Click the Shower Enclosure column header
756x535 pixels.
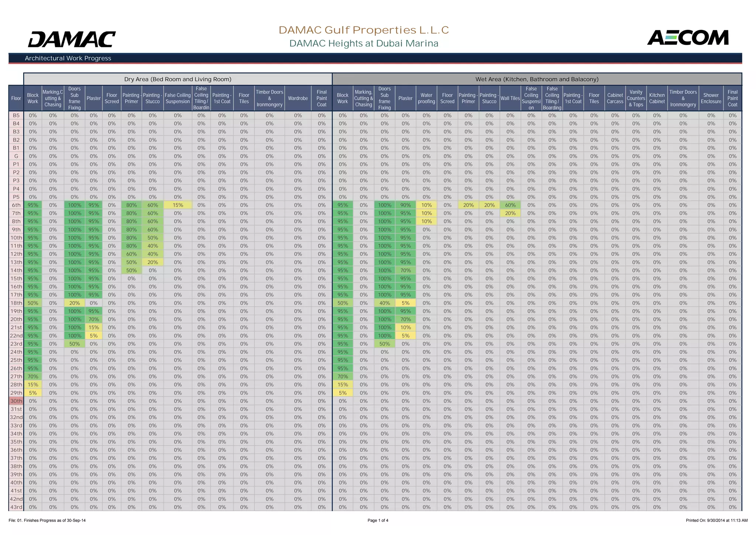pos(711,98)
